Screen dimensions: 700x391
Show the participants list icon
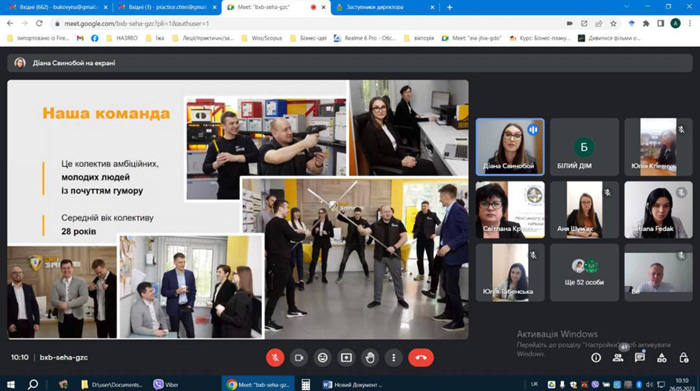618,358
